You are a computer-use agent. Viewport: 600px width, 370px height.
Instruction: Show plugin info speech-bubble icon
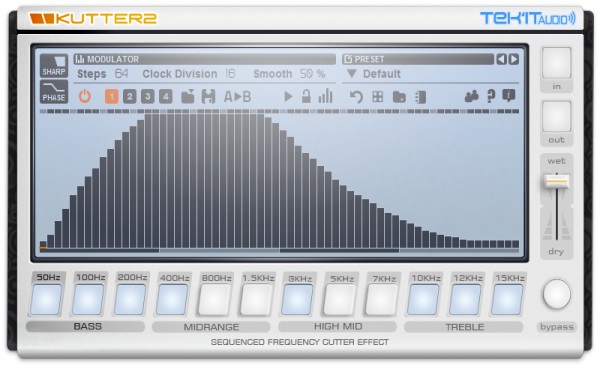point(509,96)
